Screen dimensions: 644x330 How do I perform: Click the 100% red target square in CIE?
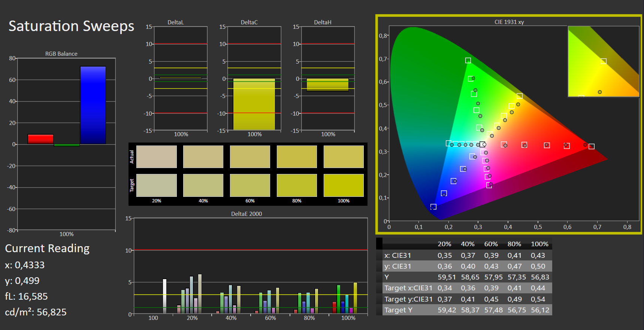pos(592,146)
